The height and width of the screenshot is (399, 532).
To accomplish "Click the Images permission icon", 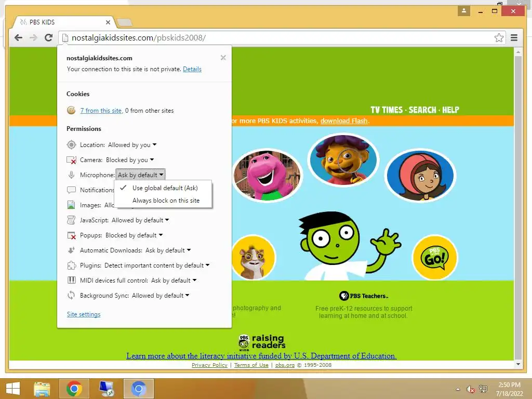I will (x=71, y=205).
